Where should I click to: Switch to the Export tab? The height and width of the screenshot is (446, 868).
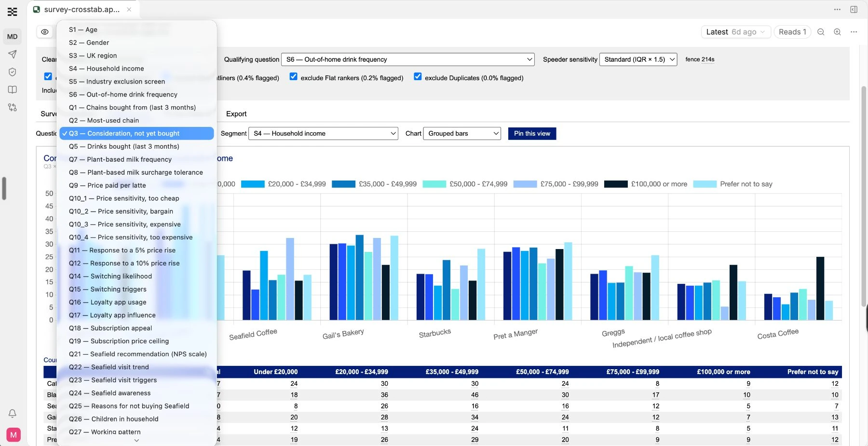coord(236,114)
